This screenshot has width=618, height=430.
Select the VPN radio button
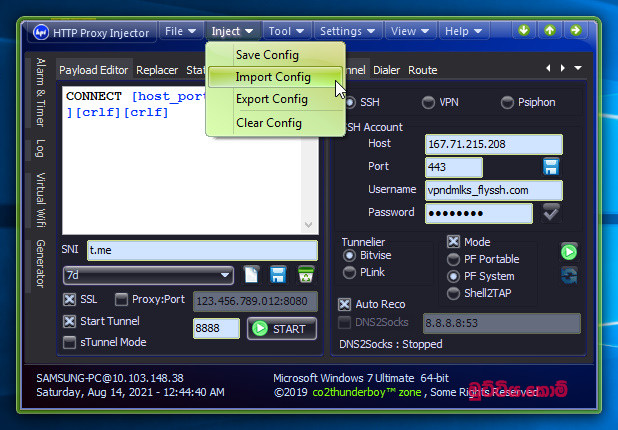pyautogui.click(x=428, y=102)
